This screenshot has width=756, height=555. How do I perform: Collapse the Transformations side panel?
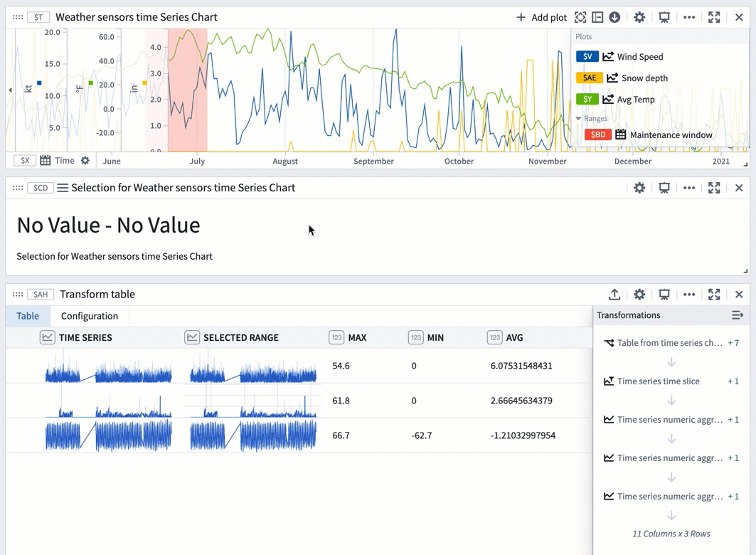pyautogui.click(x=738, y=315)
